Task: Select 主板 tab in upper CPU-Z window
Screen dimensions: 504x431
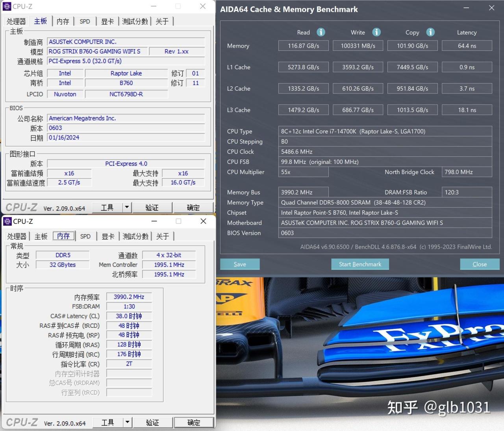Action: coord(41,21)
